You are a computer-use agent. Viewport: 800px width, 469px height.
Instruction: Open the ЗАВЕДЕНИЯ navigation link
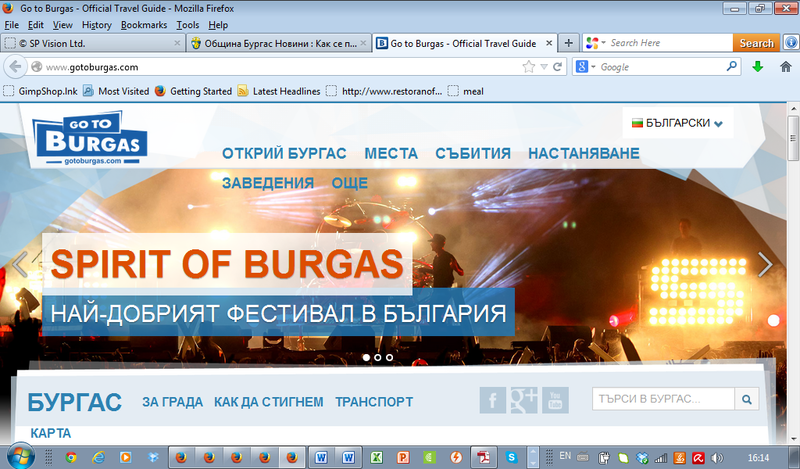coord(268,183)
